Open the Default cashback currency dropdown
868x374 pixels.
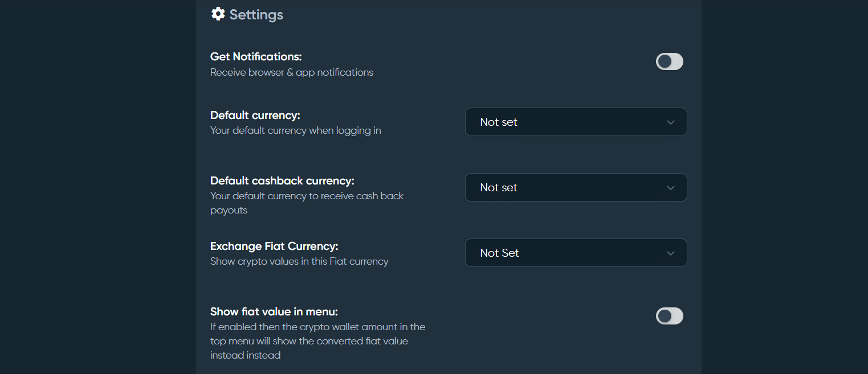[x=576, y=187]
